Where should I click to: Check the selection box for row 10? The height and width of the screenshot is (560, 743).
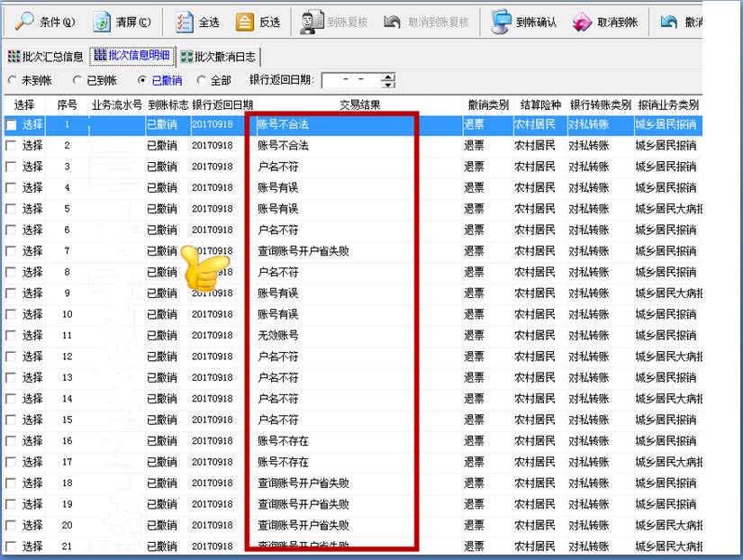click(x=12, y=314)
